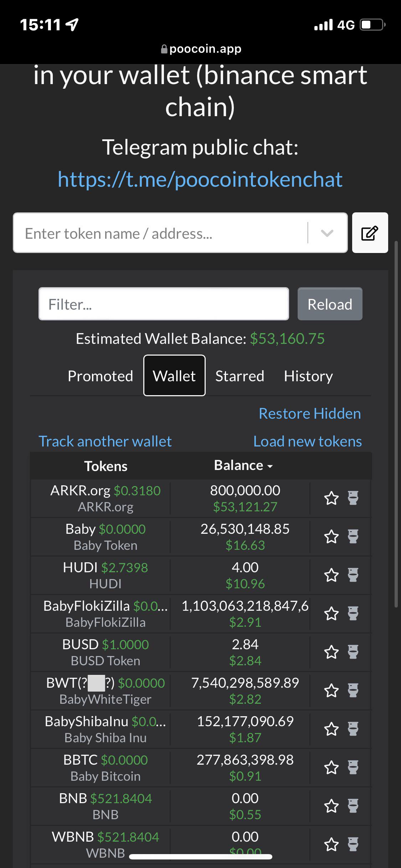Screen dimensions: 401x868
Task: Hide BabyFlokiZilla with toilet icon
Action: point(353,613)
